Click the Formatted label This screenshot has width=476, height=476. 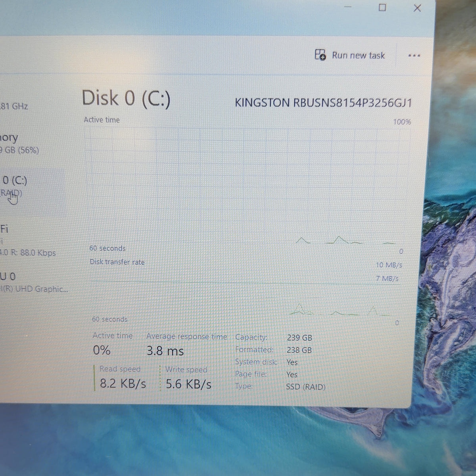click(x=254, y=350)
